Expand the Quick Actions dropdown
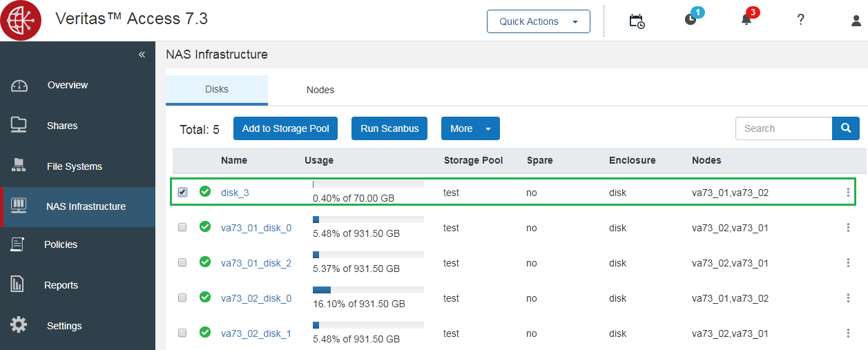This screenshot has width=868, height=350. pos(539,21)
